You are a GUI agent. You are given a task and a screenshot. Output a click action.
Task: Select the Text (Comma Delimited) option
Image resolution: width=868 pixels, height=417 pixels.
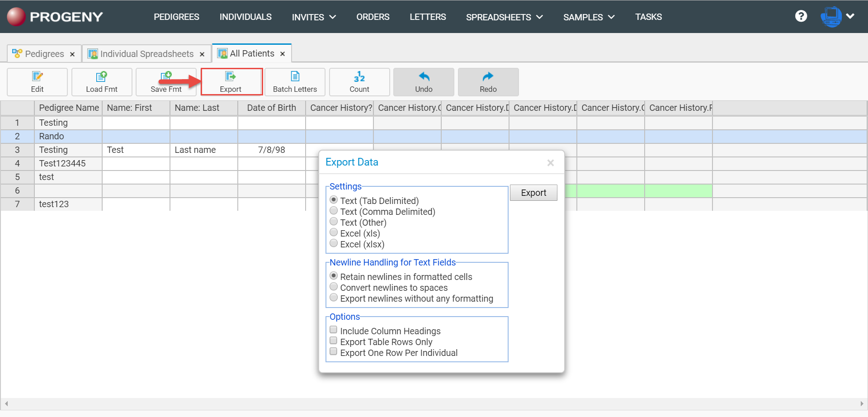pyautogui.click(x=334, y=210)
